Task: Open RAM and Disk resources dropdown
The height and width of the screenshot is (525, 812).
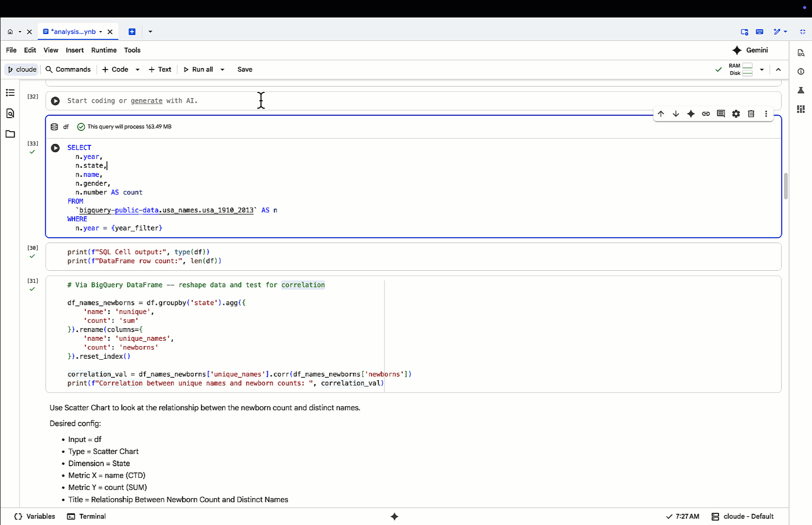Action: click(761, 70)
